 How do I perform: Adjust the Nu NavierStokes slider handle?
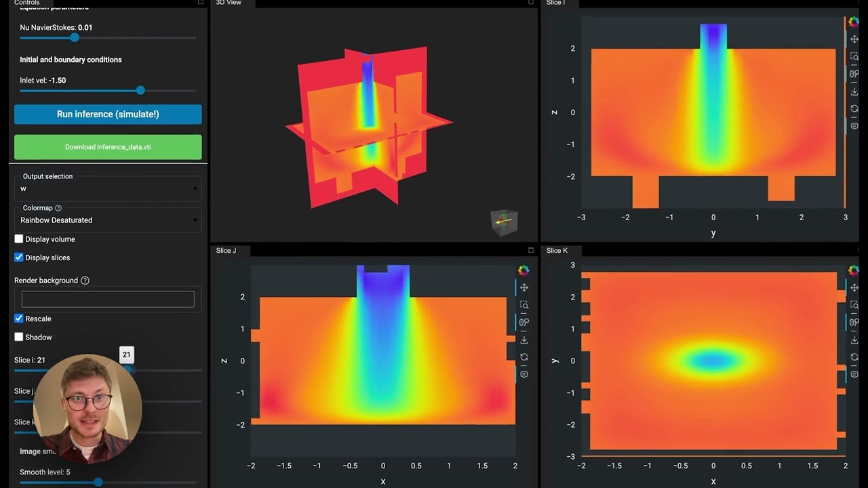point(75,38)
